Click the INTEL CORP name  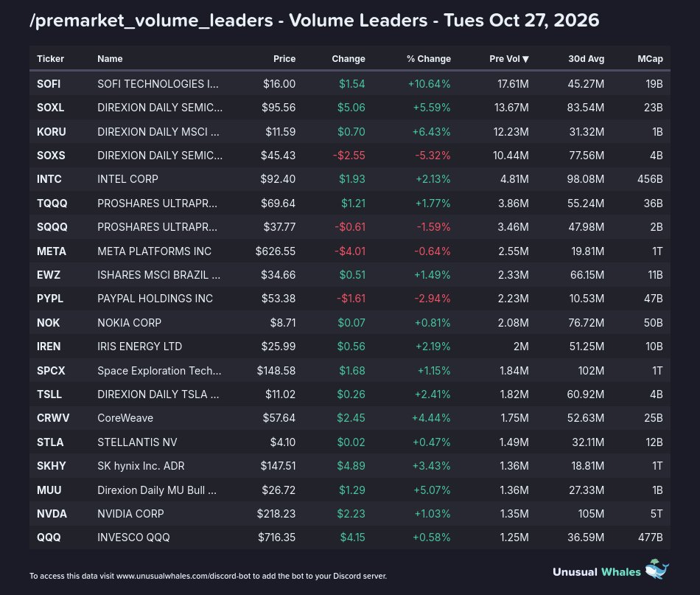pos(127,179)
